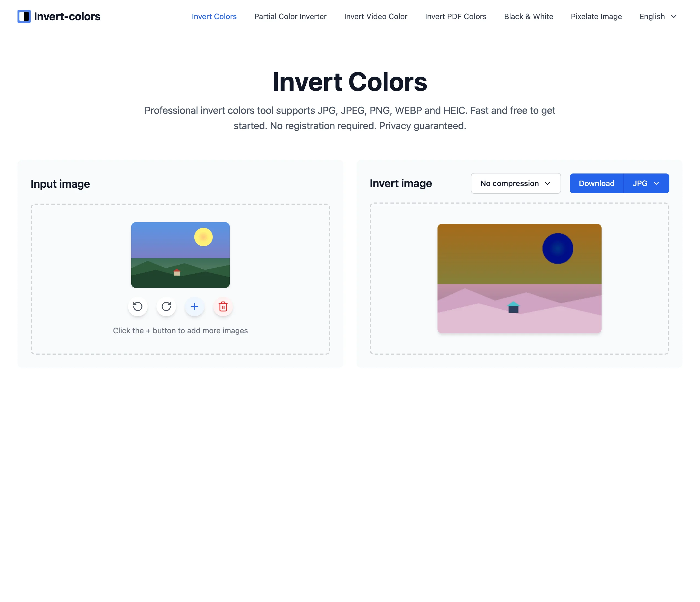This screenshot has width=700, height=602.
Task: Expand the English language selector
Action: (658, 17)
